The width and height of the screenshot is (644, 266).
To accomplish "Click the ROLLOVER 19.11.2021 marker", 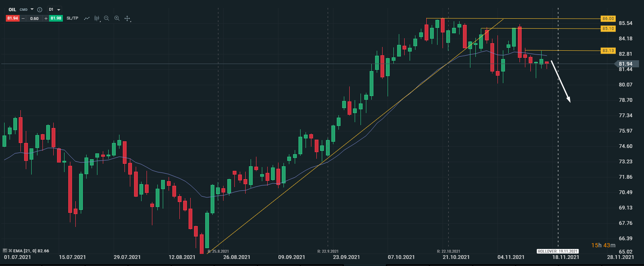I will [x=558, y=251].
